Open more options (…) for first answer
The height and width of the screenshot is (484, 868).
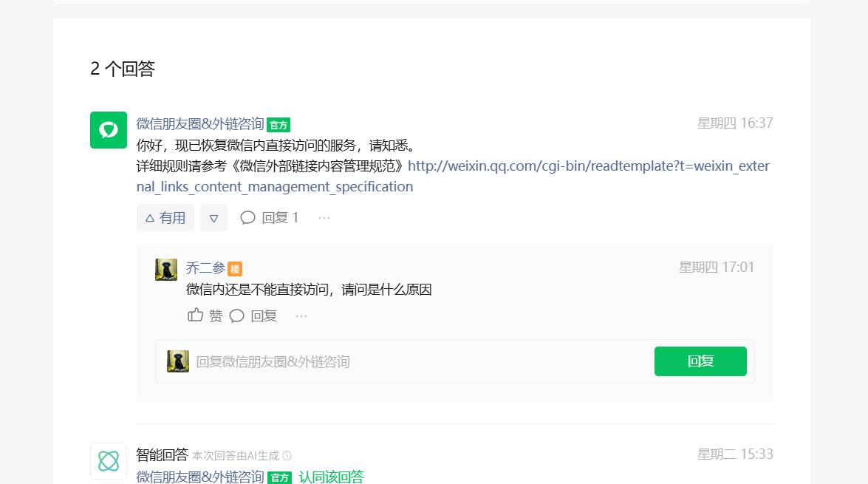click(324, 218)
